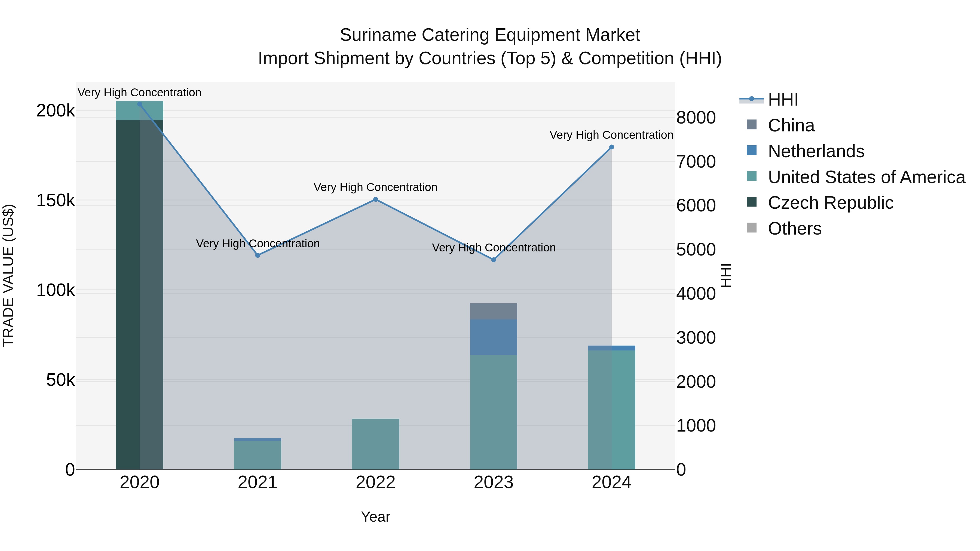
Task: Click the 2024 x-axis label
Action: [x=612, y=482]
